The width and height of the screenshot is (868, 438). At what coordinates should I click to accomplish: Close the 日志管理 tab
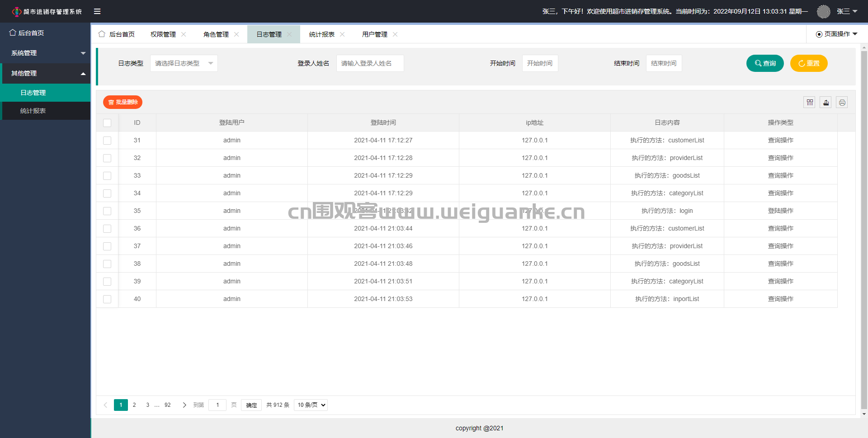tap(289, 34)
